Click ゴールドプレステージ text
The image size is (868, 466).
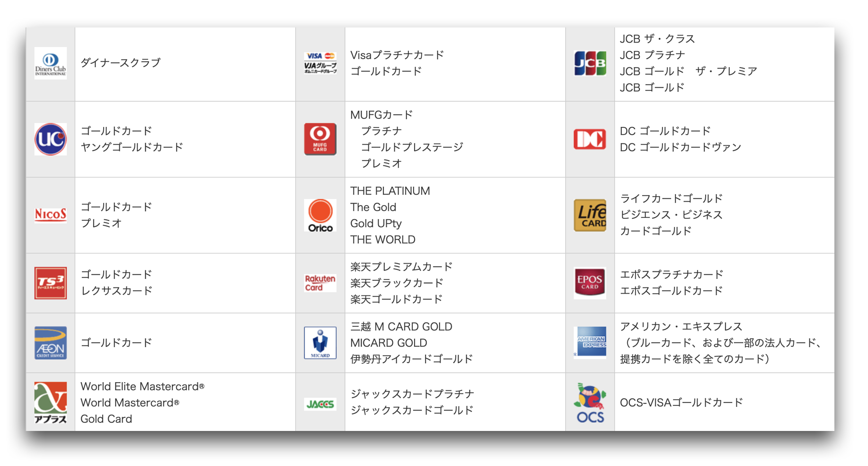pyautogui.click(x=412, y=147)
